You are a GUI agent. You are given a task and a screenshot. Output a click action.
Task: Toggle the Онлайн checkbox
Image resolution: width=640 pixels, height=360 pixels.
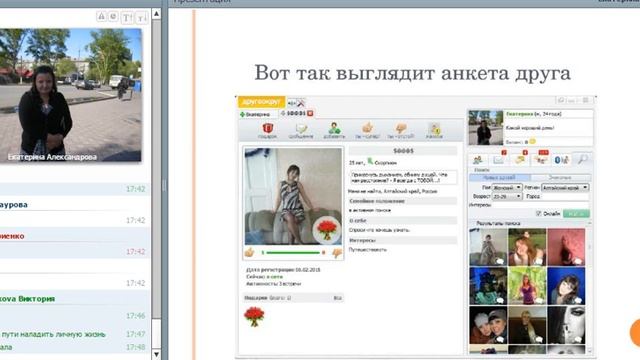538,213
